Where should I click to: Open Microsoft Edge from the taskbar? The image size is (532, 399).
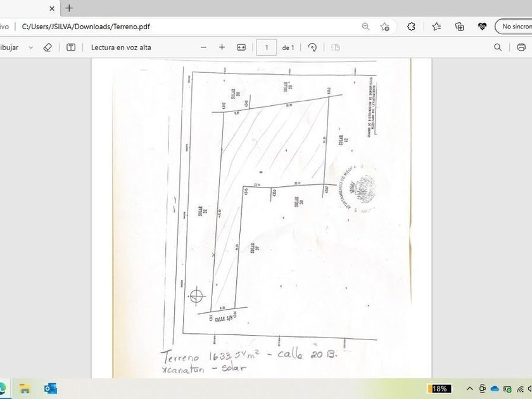coord(3,388)
